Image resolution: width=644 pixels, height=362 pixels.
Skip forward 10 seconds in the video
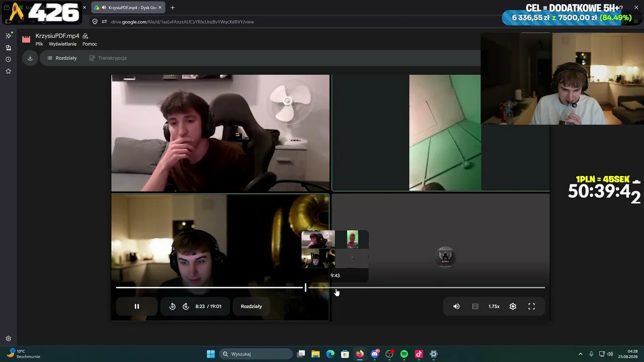point(186,306)
